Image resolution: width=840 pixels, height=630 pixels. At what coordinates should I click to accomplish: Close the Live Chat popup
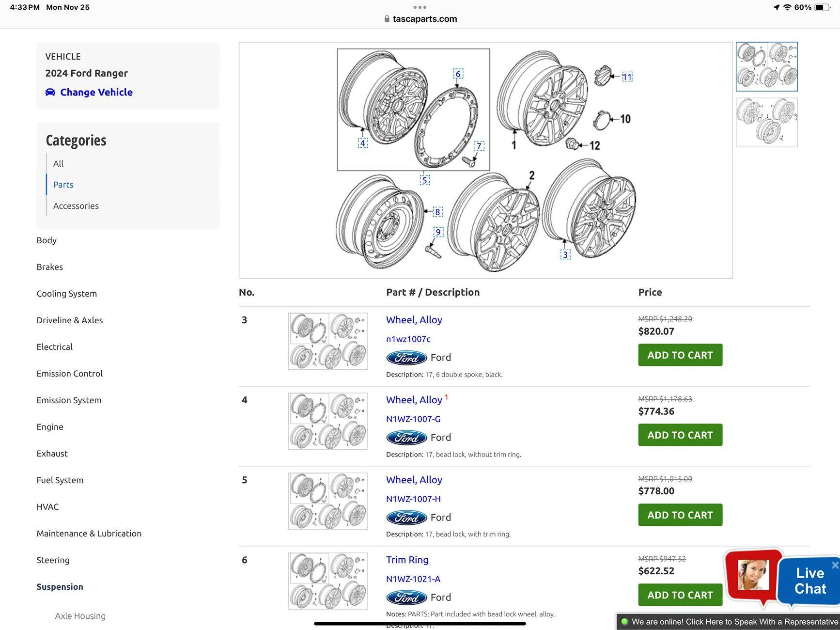[835, 565]
